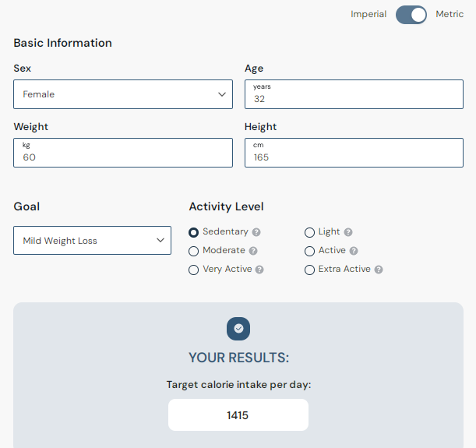Toggle the Imperial/Metric unit switch
Viewport: 476px width, 448px height.
point(411,15)
